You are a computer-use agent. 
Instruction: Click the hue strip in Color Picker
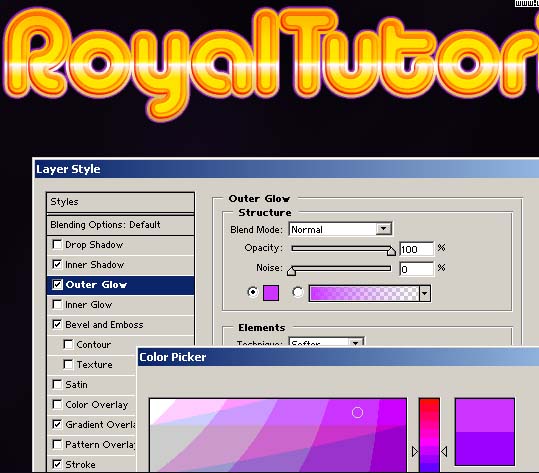429,435
